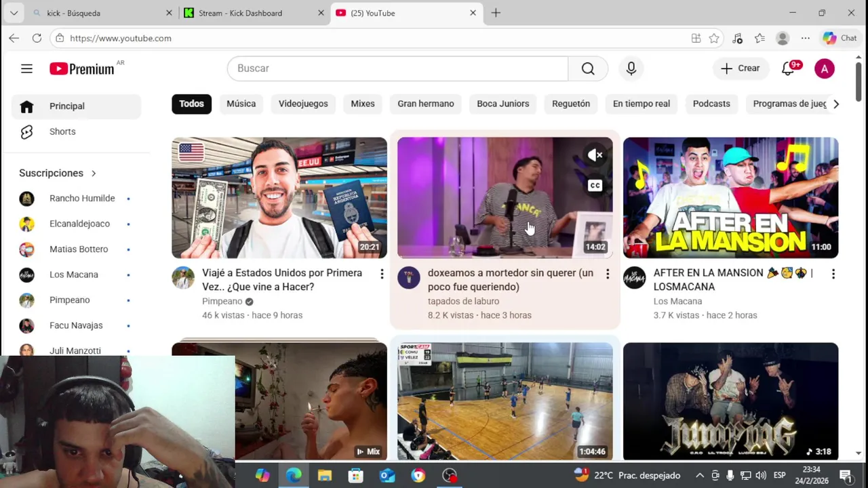Open Copilot Chat in browser
Viewport: 868px width, 488px height.
pyautogui.click(x=840, y=38)
